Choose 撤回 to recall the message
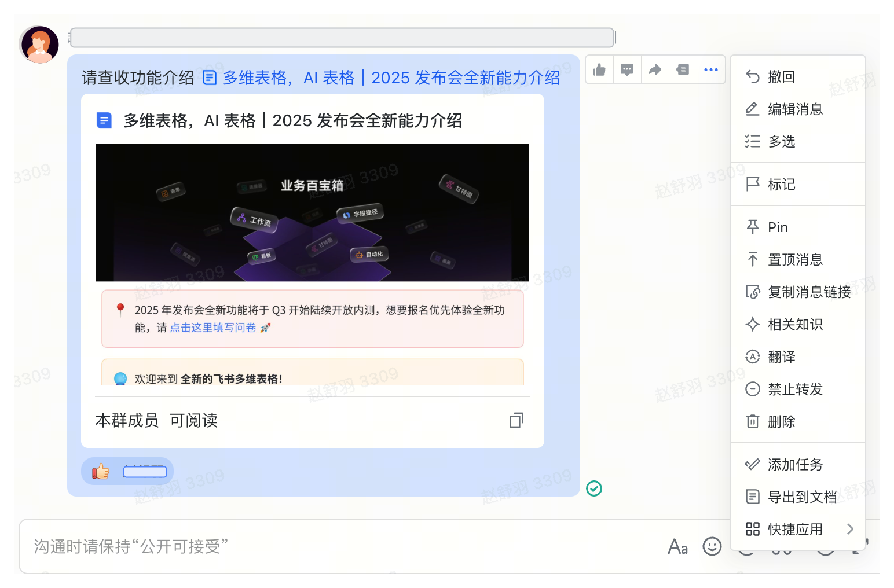 [x=781, y=77]
